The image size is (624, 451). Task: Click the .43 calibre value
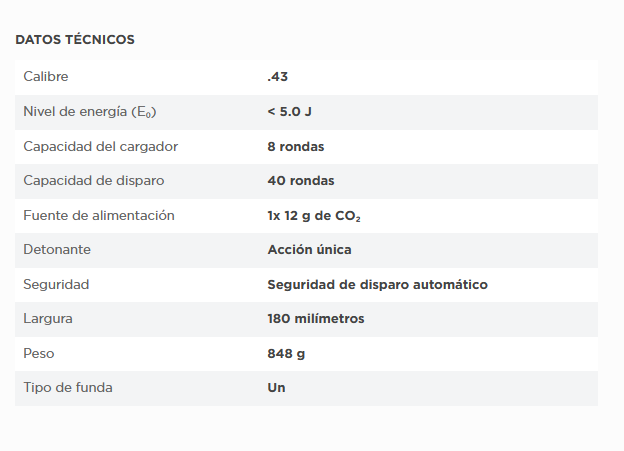click(x=278, y=77)
